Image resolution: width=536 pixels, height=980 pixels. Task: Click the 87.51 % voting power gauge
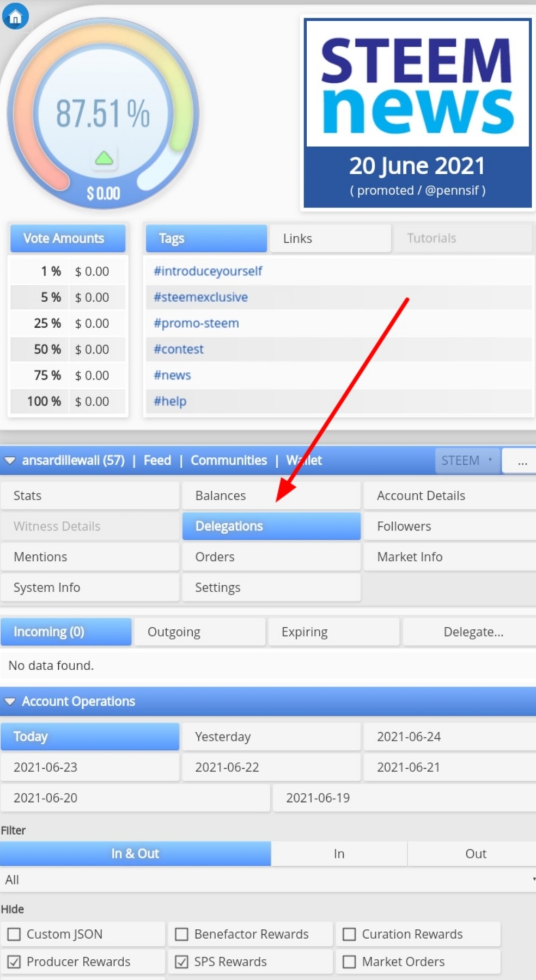[x=103, y=113]
